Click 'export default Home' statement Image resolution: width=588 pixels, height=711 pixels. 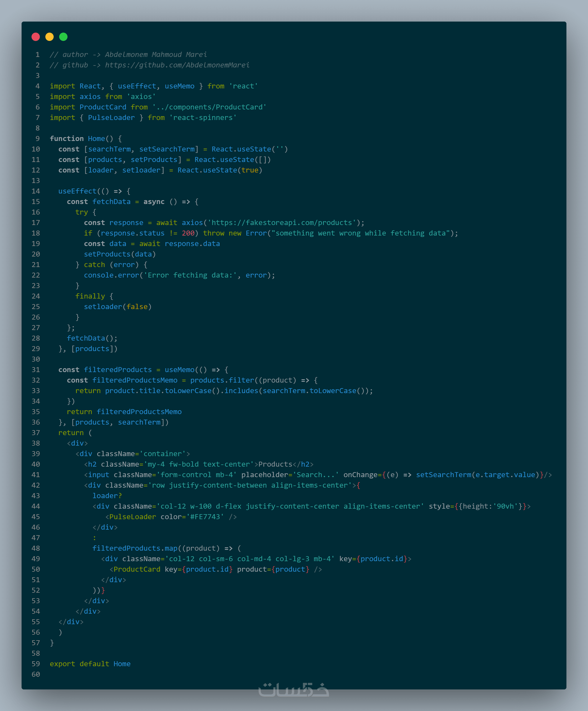[90, 664]
